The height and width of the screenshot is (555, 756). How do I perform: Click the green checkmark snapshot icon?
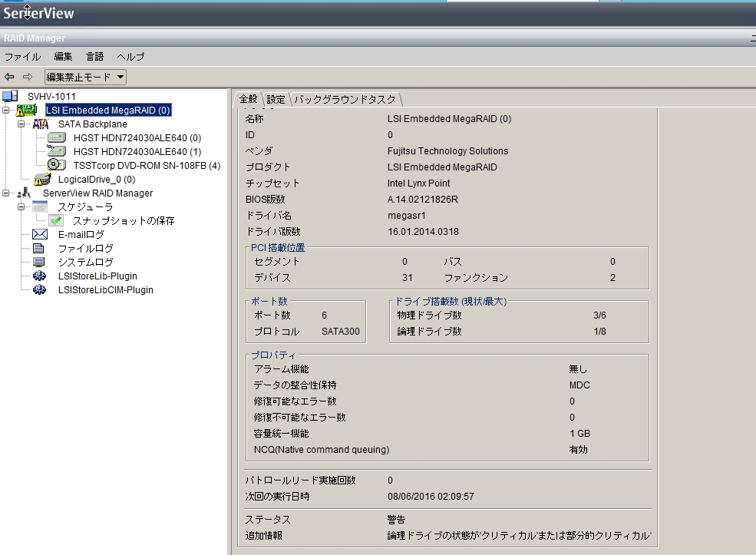(56, 221)
